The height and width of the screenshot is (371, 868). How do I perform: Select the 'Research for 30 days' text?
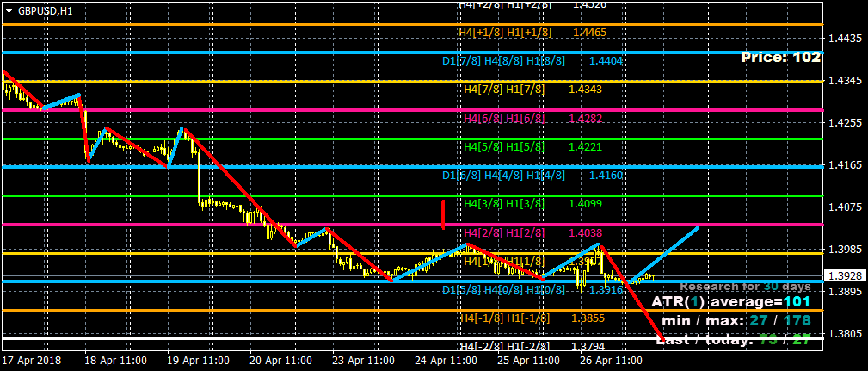pyautogui.click(x=745, y=287)
